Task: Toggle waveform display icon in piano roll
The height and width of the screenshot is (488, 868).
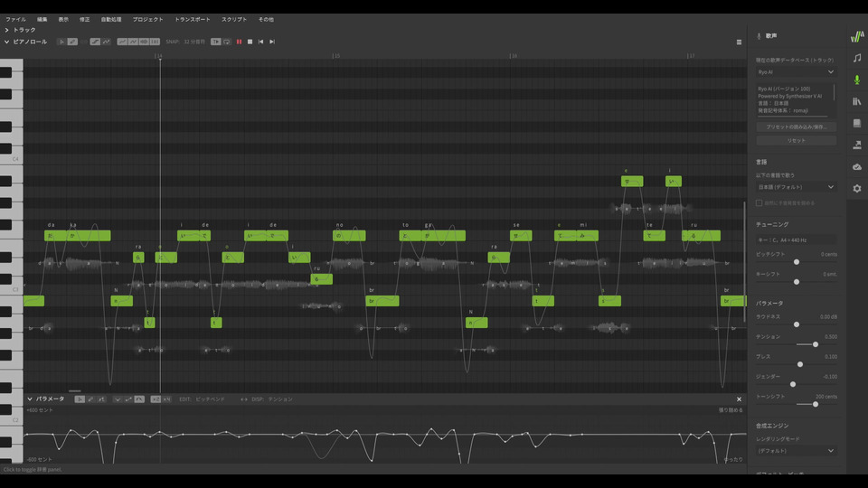Action: 144,42
